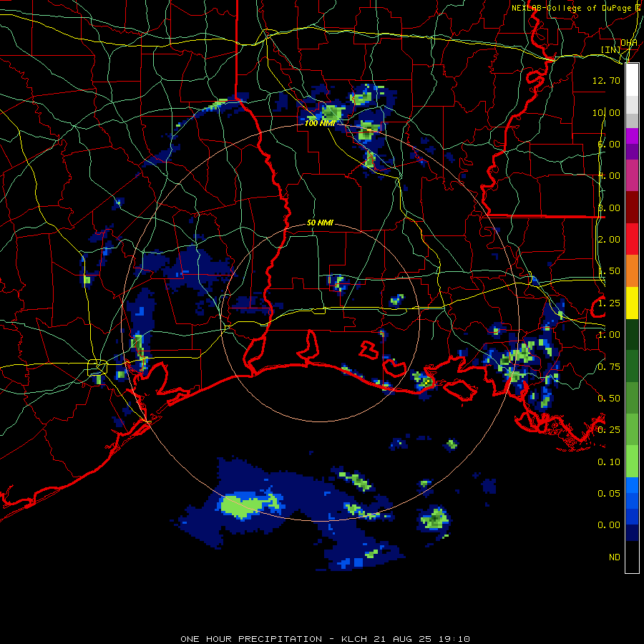
Task: Pick the pink legend swatch near 4.00
Action: tap(632, 175)
